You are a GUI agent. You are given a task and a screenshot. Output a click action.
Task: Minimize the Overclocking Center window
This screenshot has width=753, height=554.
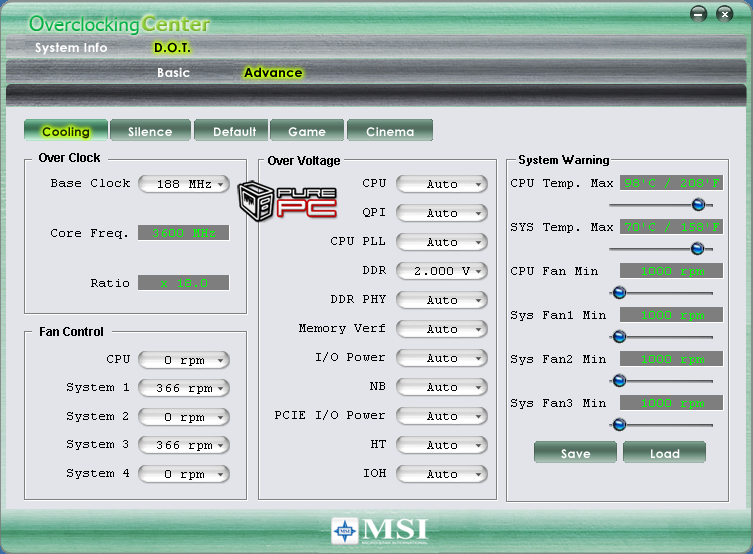(698, 14)
